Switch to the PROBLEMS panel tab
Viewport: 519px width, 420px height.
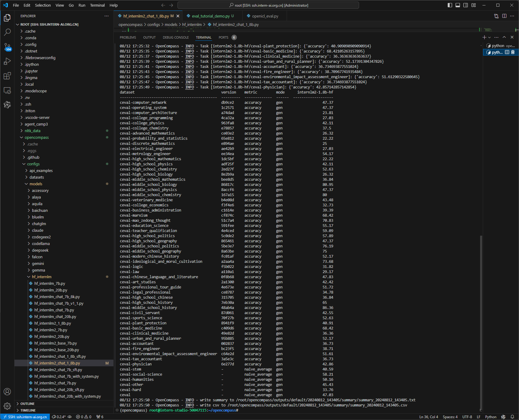pos(128,37)
